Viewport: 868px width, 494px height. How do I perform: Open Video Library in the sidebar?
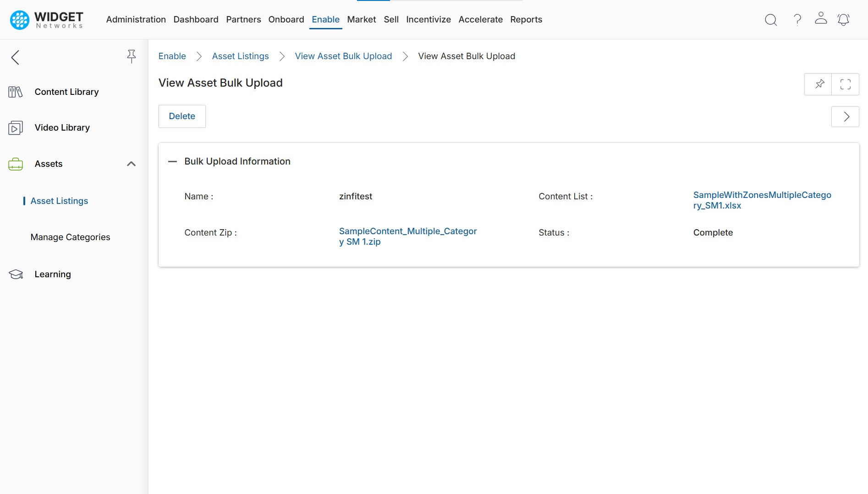[62, 128]
